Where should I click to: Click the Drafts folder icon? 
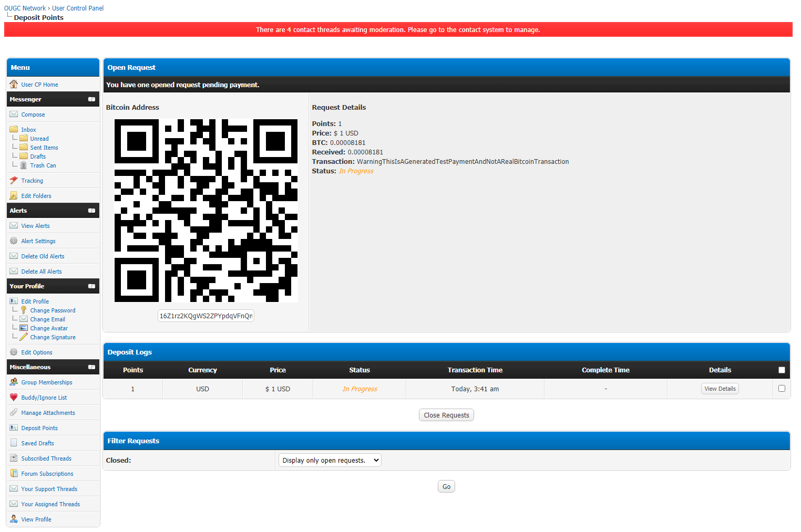pos(24,156)
